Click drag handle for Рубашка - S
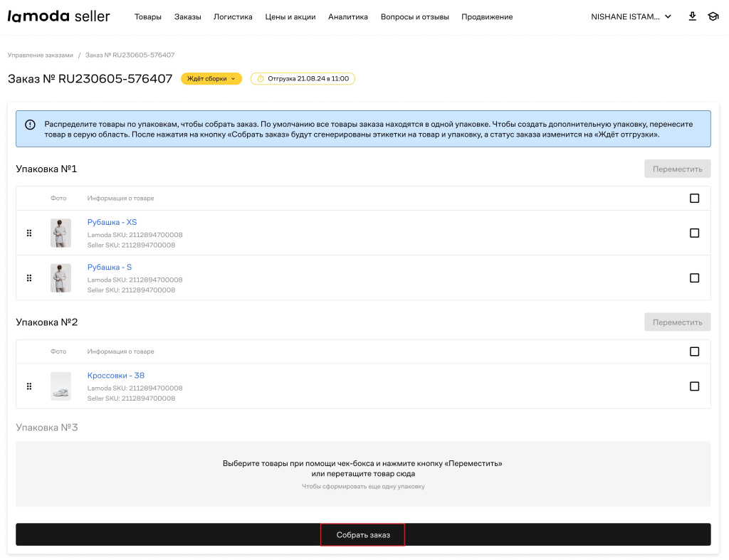Screen dimensions: 729x560 click(x=29, y=278)
